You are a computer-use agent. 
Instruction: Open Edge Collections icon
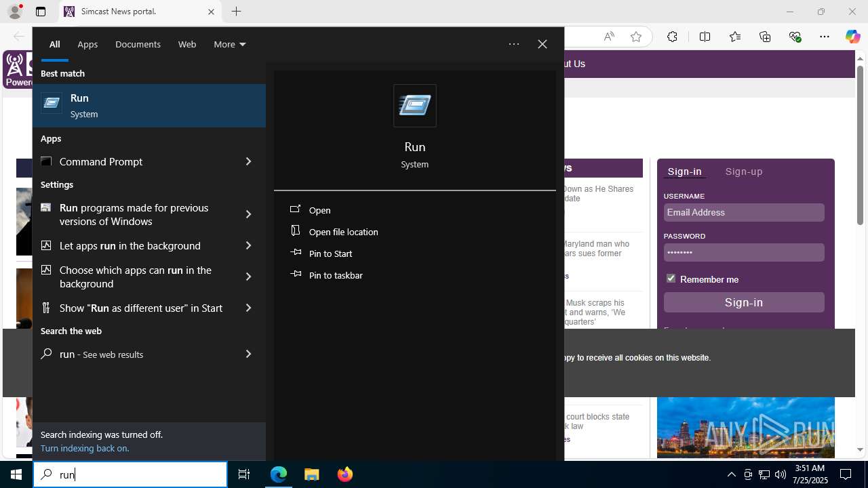coord(765,37)
